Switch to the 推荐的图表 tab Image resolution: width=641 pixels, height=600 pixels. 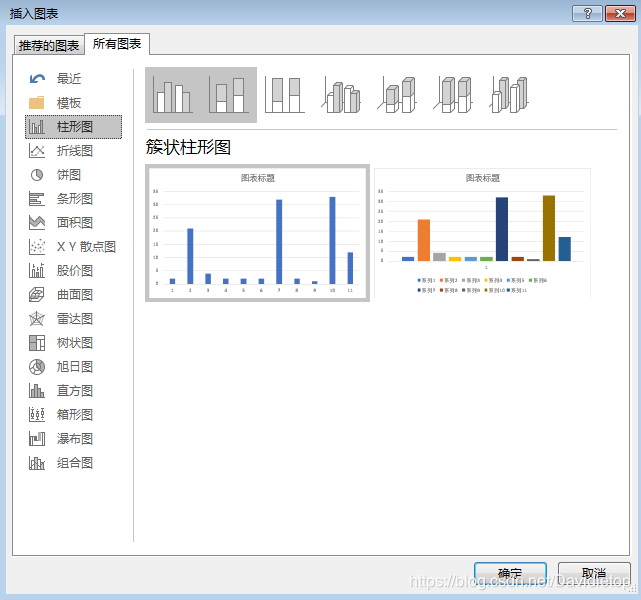49,45
